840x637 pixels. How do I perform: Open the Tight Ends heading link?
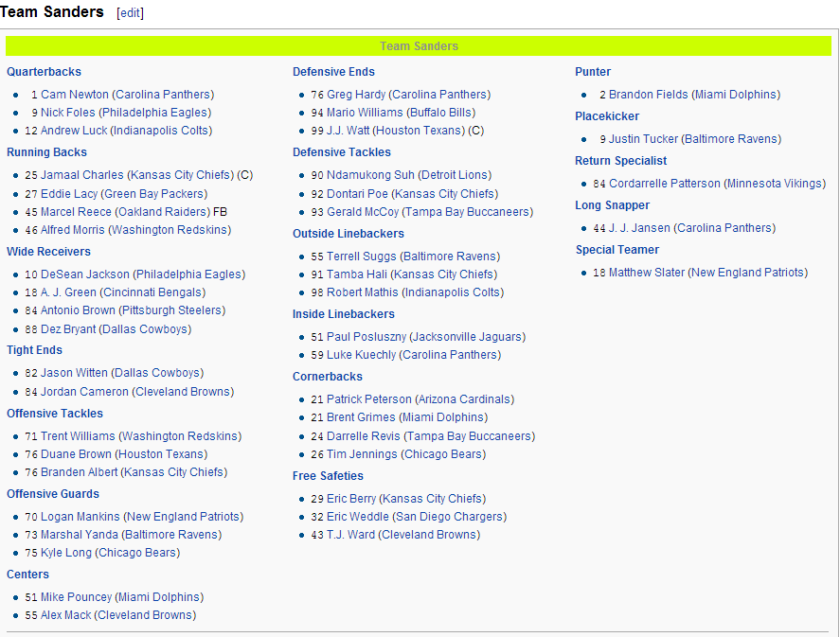tap(34, 350)
